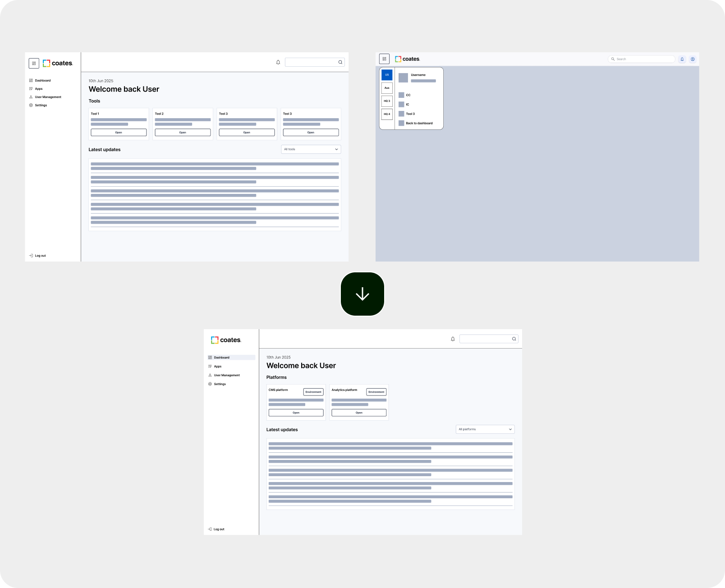Select Apps in bottom wireframe sidebar
The width and height of the screenshot is (725, 588).
215,367
